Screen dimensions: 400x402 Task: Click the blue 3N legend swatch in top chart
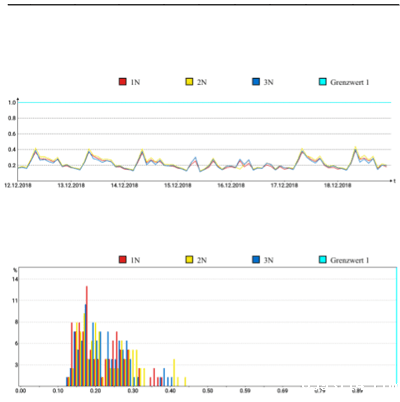(x=256, y=82)
